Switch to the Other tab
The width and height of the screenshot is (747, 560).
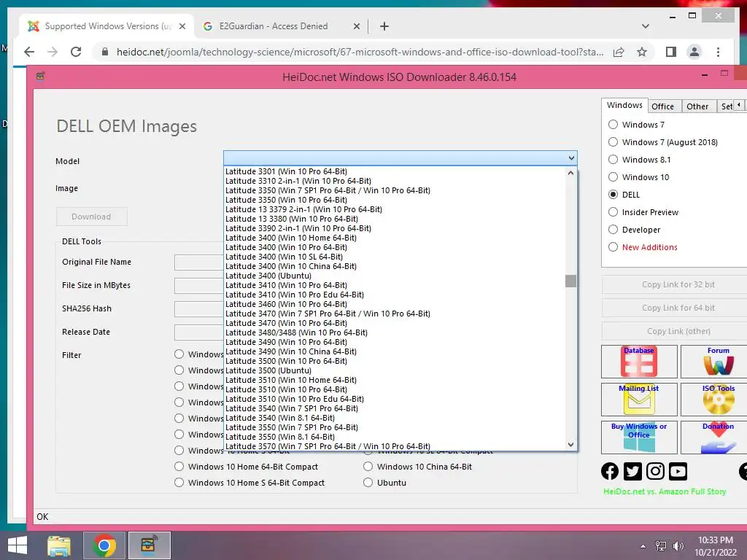click(697, 106)
